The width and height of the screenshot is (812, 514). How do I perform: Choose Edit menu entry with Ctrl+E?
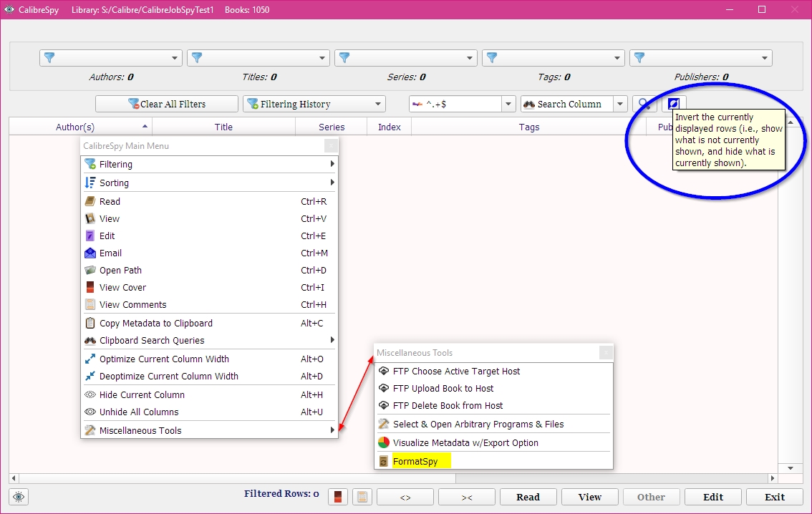(x=209, y=236)
